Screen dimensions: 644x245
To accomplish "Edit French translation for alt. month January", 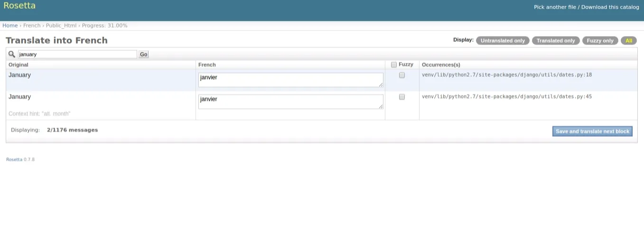I will click(290, 101).
